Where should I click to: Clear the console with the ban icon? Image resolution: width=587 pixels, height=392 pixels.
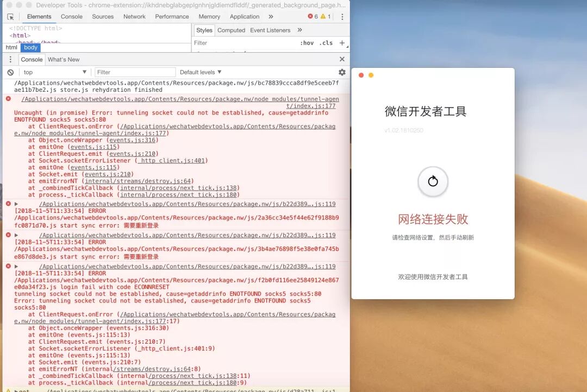click(x=10, y=72)
